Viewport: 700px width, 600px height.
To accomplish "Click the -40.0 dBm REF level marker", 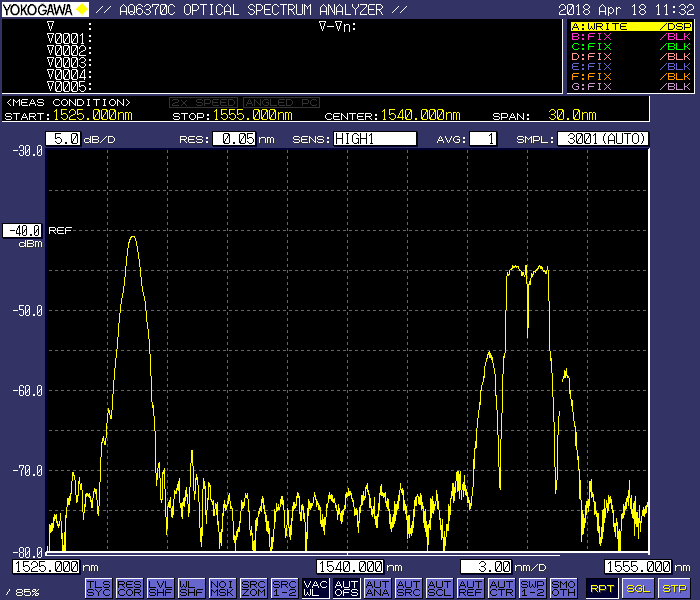I will [24, 230].
